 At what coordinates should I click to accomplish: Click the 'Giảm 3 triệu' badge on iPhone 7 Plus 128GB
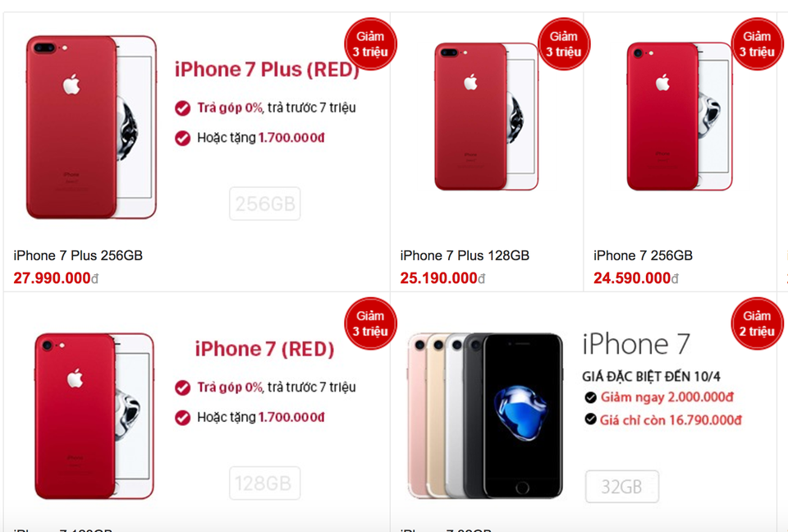pos(564,44)
